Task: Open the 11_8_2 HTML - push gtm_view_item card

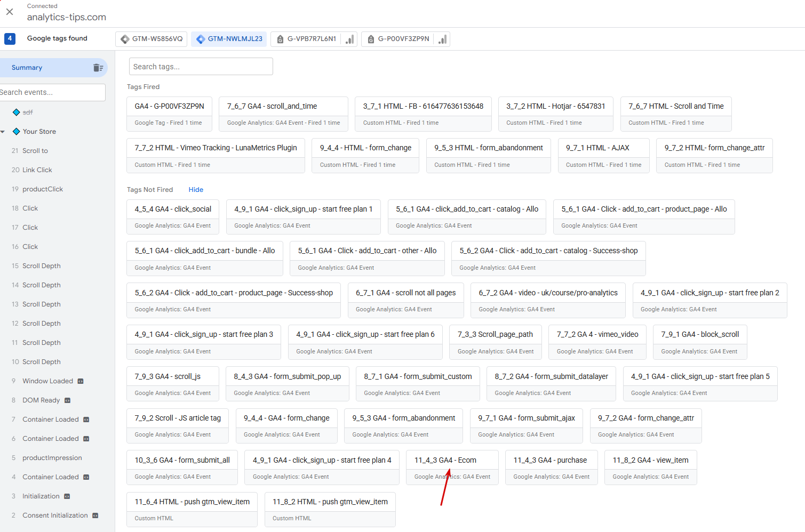Action: click(330, 510)
